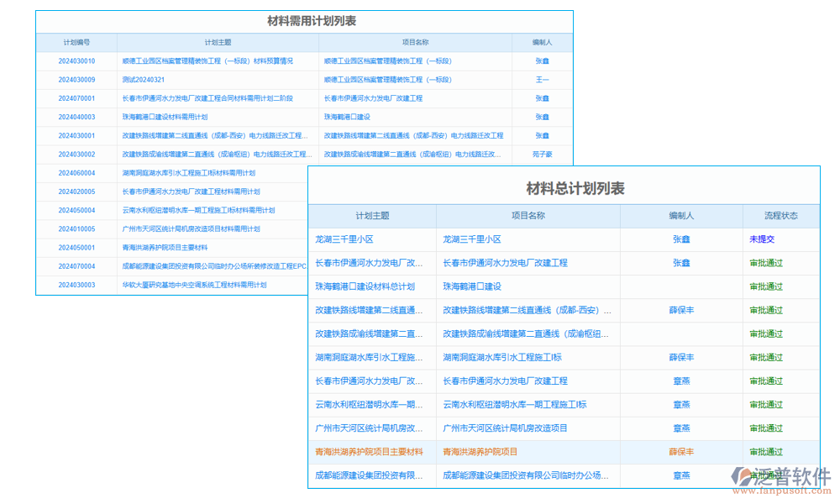Screen dimensions: 840x504
Task: Click 审批通过 status of second row
Action: pyautogui.click(x=768, y=263)
